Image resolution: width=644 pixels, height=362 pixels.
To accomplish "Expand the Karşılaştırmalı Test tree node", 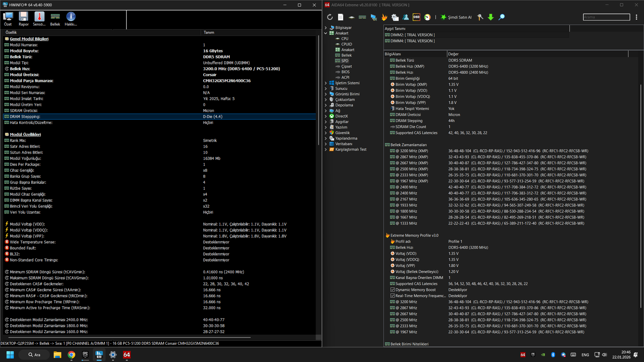I will (326, 149).
